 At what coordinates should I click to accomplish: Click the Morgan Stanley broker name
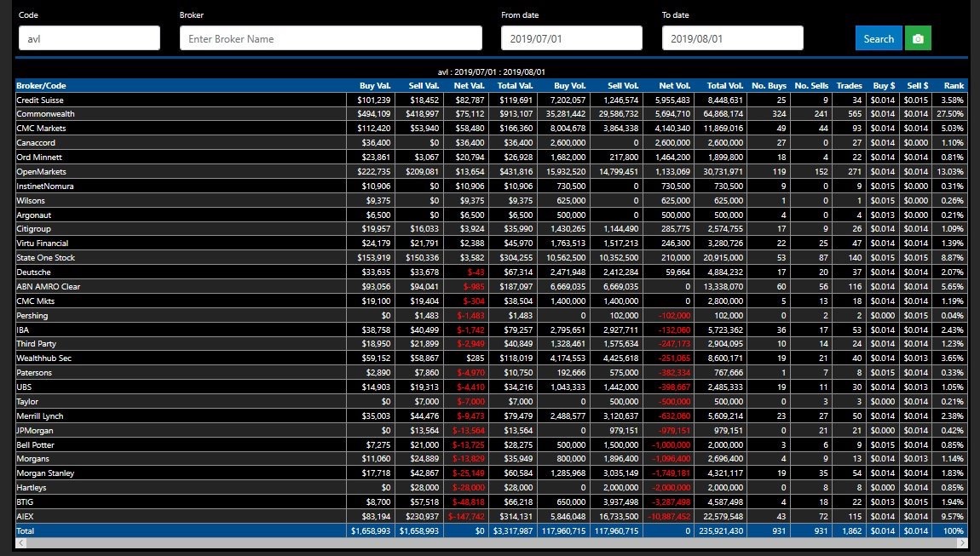click(x=45, y=473)
